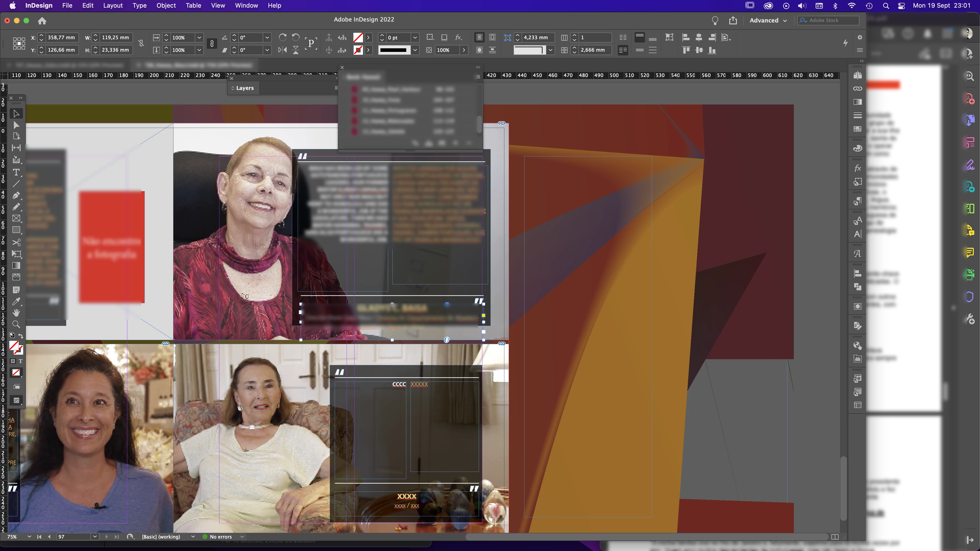Viewport: 980px width, 551px height.
Task: Select the Gradient Swatch tool
Action: 16,265
